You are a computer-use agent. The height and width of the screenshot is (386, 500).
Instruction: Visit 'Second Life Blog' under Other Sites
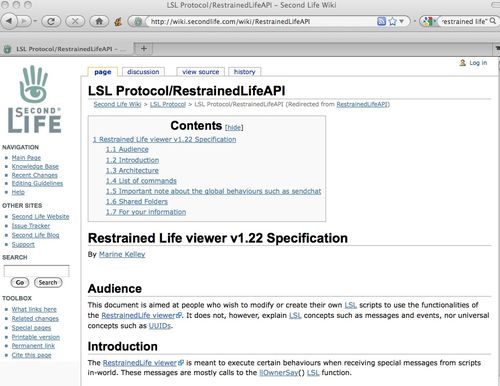pyautogui.click(x=35, y=235)
